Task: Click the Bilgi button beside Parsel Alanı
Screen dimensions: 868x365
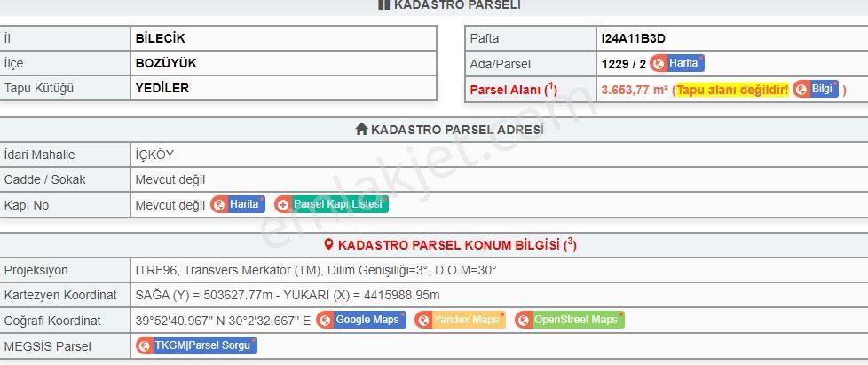Action: pyautogui.click(x=816, y=89)
